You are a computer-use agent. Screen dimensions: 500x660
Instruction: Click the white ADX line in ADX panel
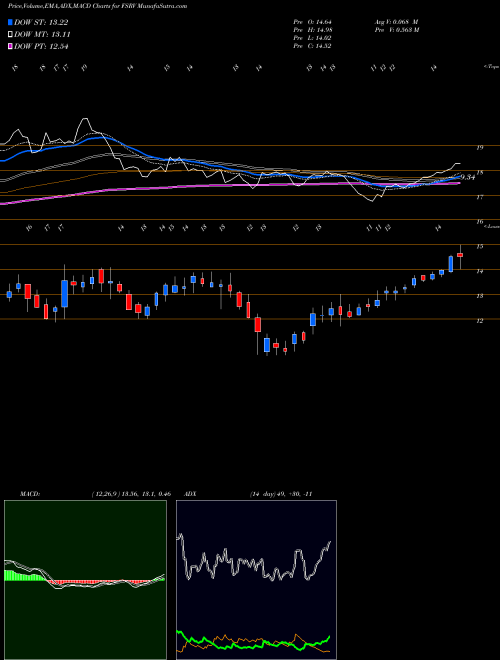point(255,558)
